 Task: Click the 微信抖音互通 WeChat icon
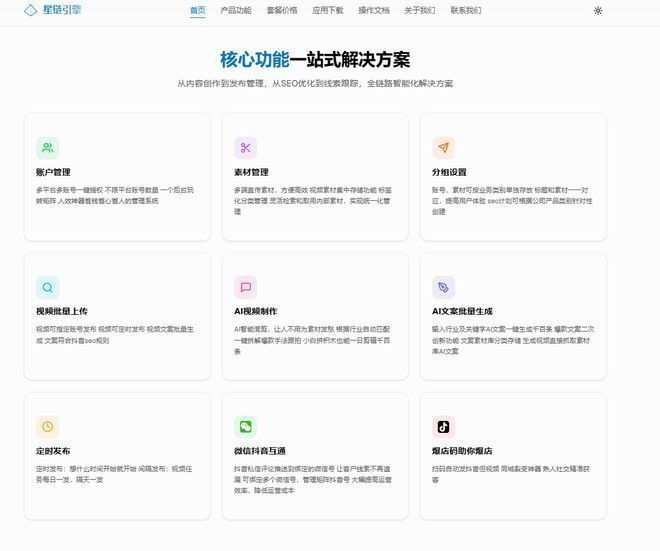coord(245,427)
